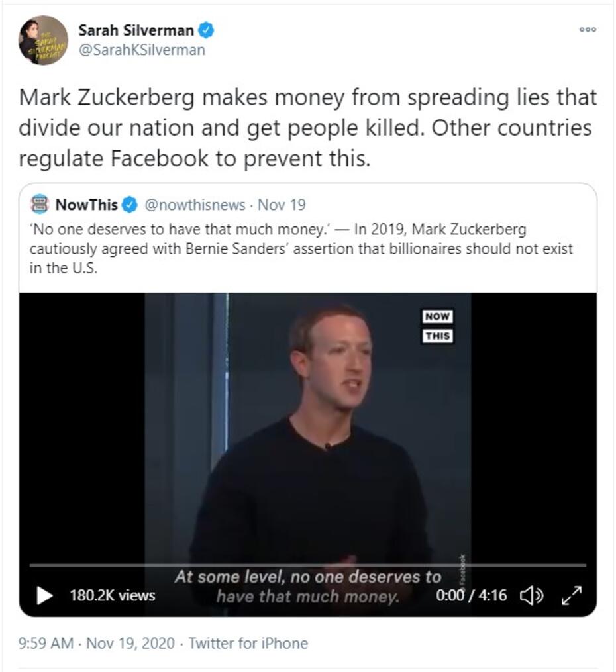This screenshot has width=616, height=672.
Task: Open the three-dot more options menu
Action: pos(588,30)
